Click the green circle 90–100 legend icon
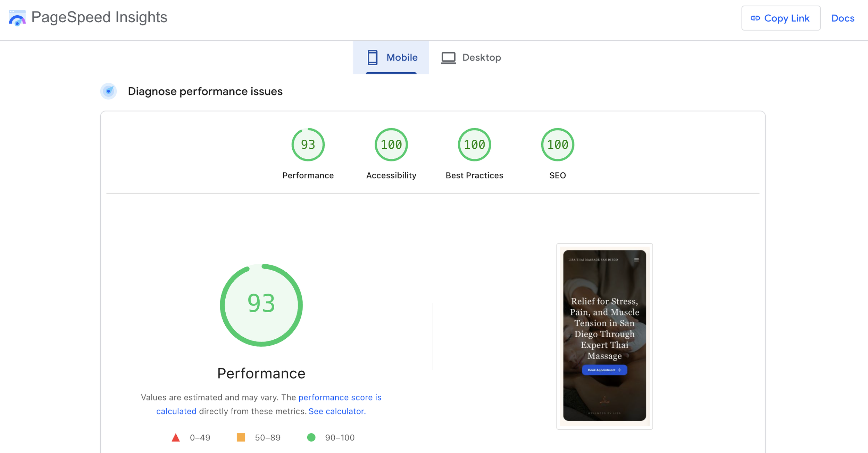 pyautogui.click(x=311, y=437)
